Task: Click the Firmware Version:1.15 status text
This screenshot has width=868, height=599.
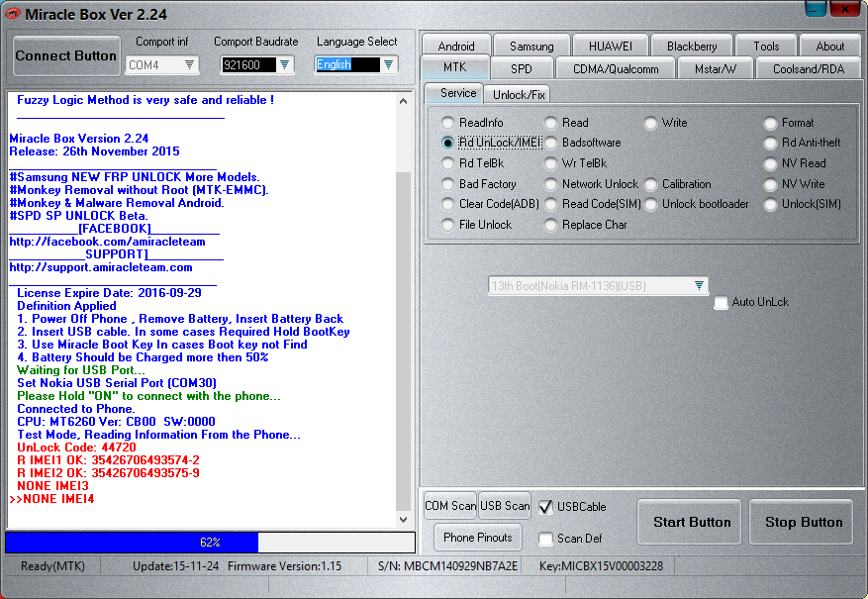Action: click(284, 566)
